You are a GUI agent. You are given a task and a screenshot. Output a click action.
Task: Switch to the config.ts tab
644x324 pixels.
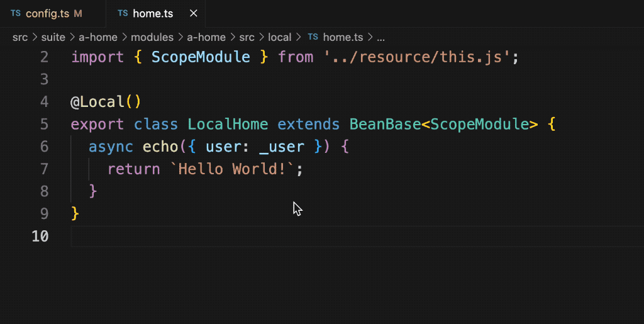coord(53,14)
